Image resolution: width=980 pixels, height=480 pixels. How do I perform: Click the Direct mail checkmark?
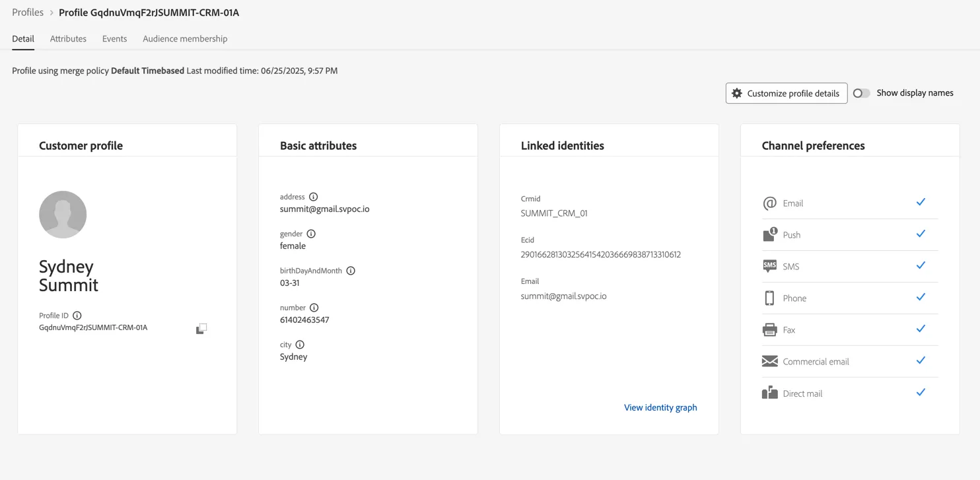(921, 392)
